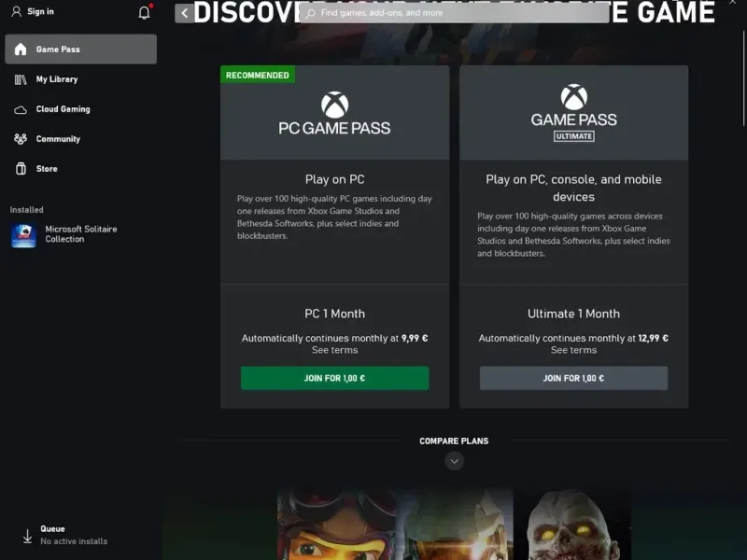Focus the Find games search field
The image size is (747, 560).
click(454, 13)
